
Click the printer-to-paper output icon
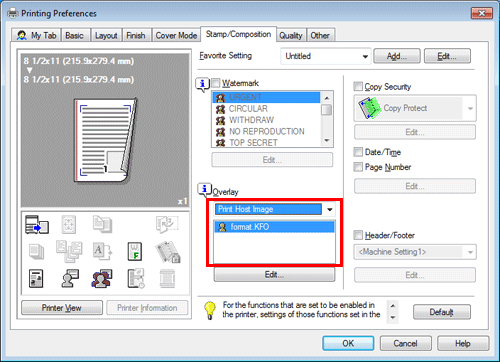(x=37, y=224)
